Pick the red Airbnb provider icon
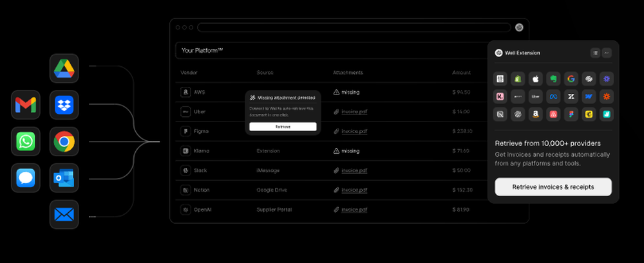The height and width of the screenshot is (263, 644). click(x=553, y=114)
